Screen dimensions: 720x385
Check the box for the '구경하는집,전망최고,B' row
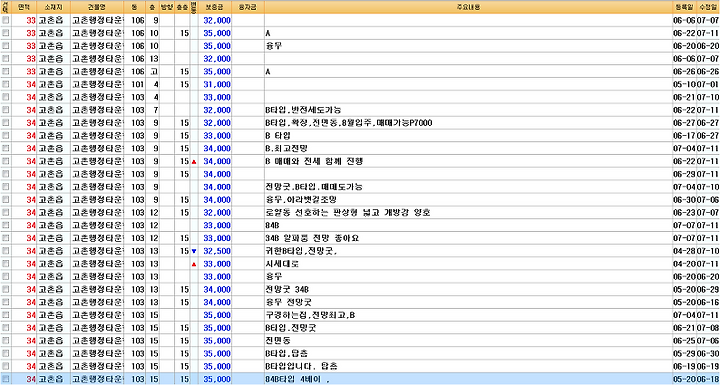coord(6,316)
